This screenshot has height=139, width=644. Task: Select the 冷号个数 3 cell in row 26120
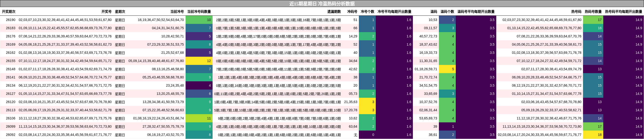367,102
